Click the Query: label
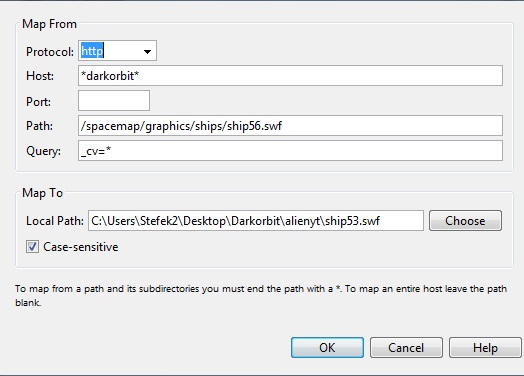Viewport: 524px width, 376px height. [43, 151]
